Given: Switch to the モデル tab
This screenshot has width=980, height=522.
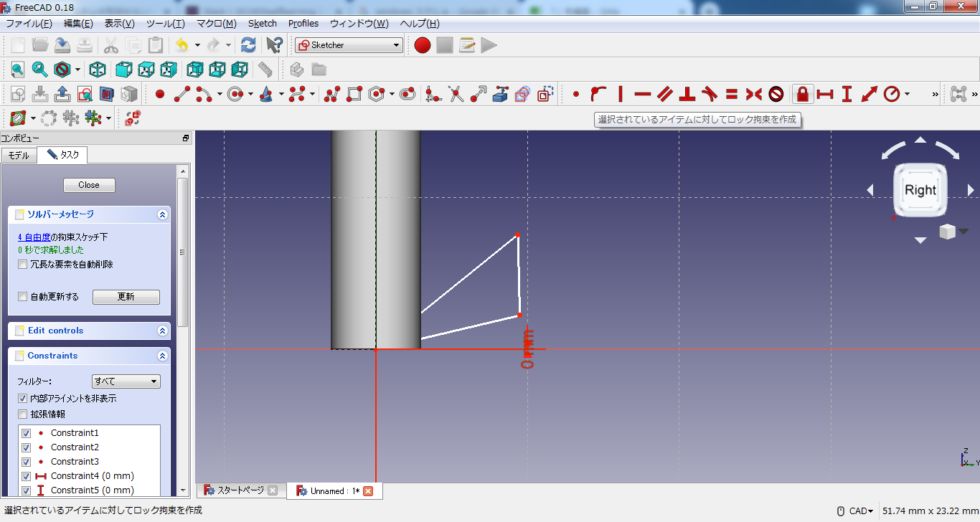Looking at the screenshot, I should [x=19, y=155].
